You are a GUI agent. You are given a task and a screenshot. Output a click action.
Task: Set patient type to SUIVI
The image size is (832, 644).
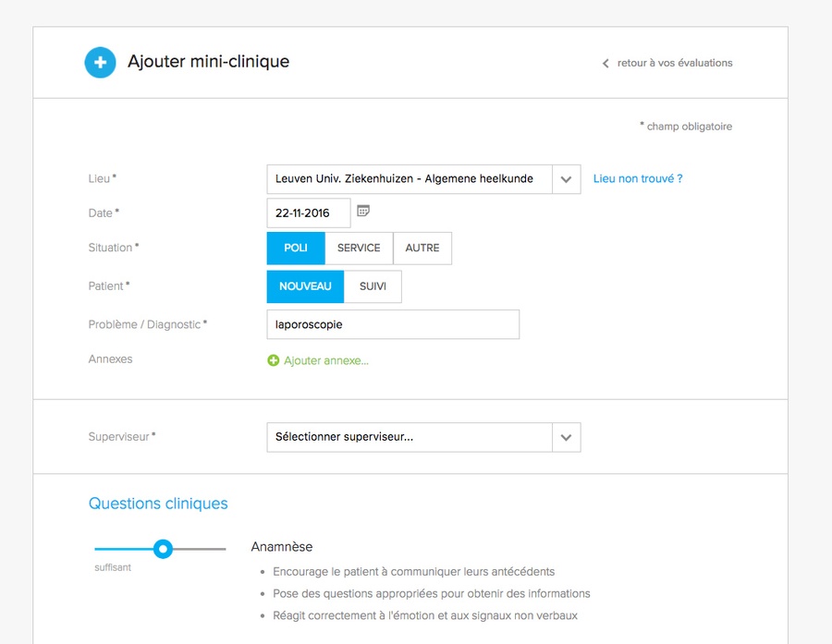(x=373, y=286)
